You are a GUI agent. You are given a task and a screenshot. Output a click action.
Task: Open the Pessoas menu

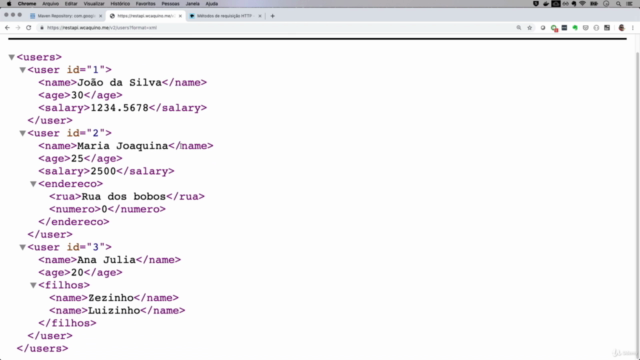point(170,4)
